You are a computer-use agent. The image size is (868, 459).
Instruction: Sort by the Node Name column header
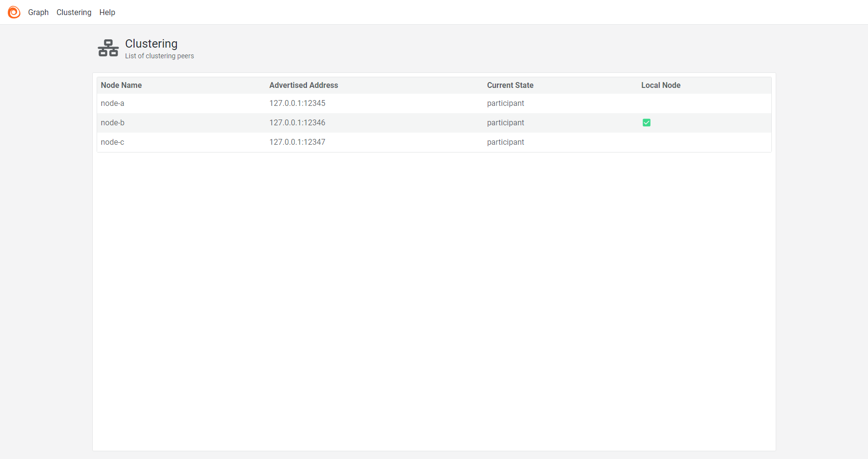pos(121,85)
